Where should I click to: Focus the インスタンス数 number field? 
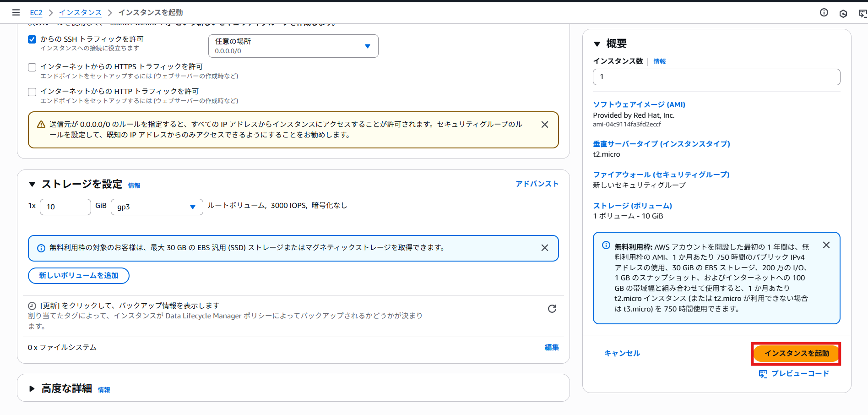click(x=716, y=77)
